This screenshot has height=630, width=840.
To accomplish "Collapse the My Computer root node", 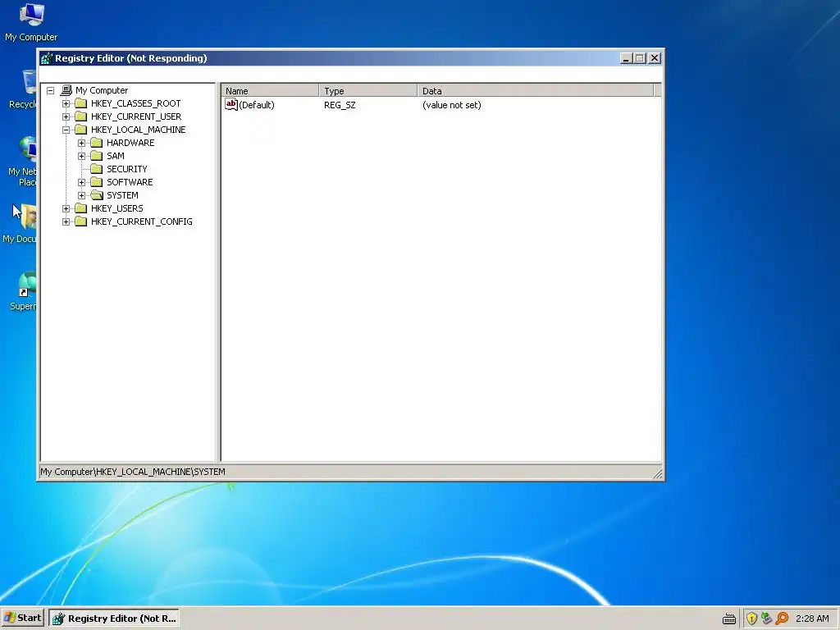I will [x=50, y=90].
